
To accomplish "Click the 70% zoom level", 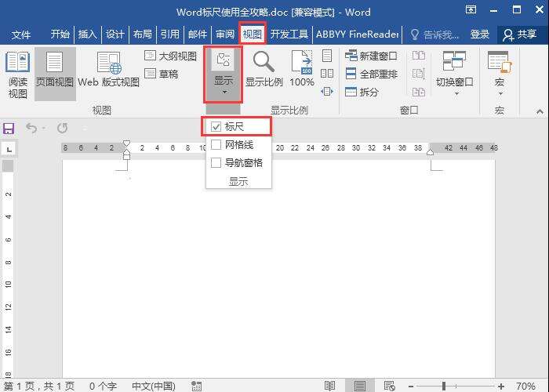I will coord(525,386).
